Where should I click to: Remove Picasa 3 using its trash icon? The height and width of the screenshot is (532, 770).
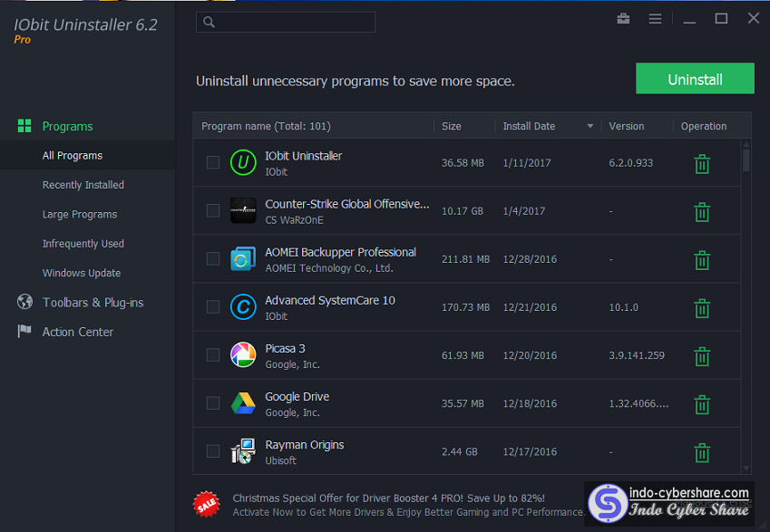[702, 356]
